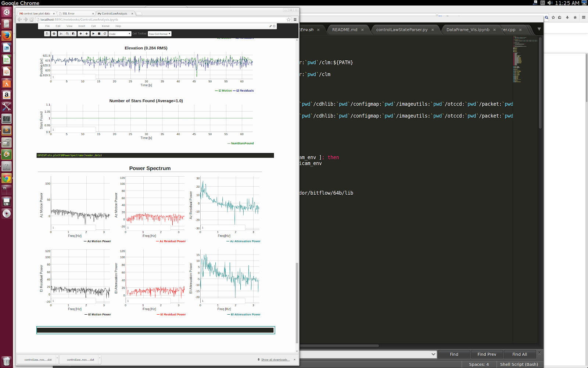Click the Chrome forward navigation arrow
This screenshot has width=588, height=368.
26,20
